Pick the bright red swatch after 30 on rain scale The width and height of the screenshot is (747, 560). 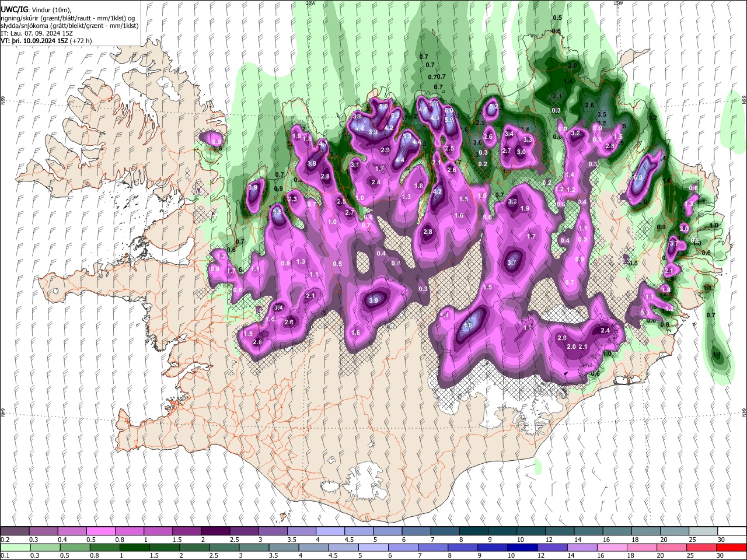731,547
